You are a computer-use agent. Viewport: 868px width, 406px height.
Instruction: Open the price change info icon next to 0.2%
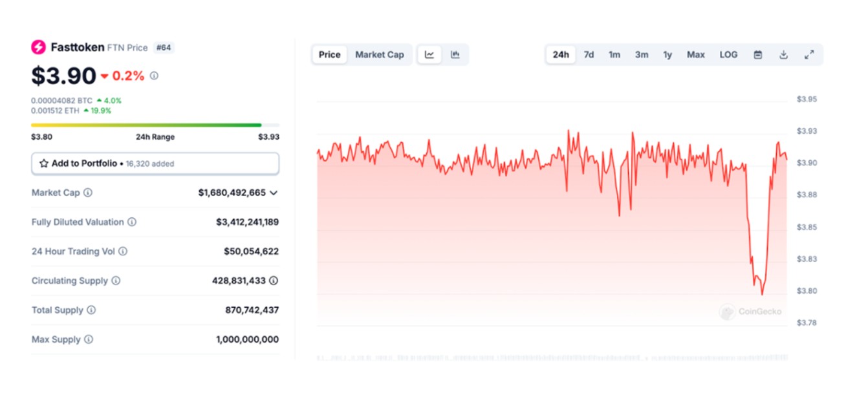[154, 76]
